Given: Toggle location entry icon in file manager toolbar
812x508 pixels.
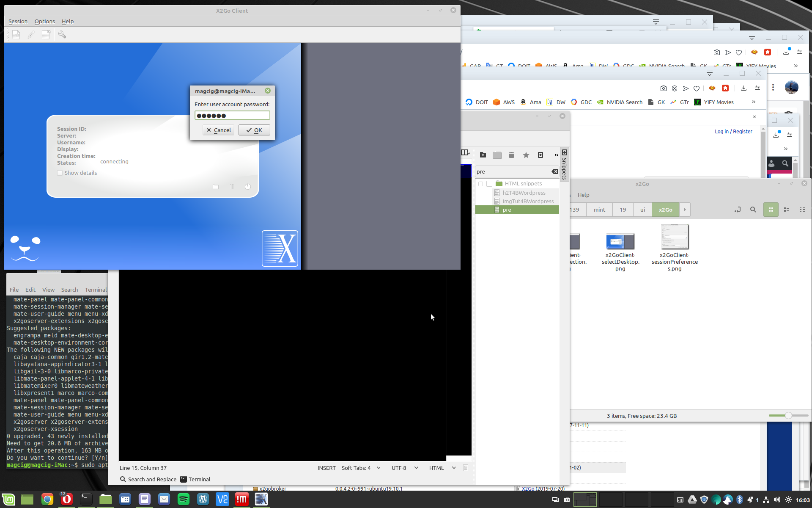Looking at the screenshot, I should point(738,210).
